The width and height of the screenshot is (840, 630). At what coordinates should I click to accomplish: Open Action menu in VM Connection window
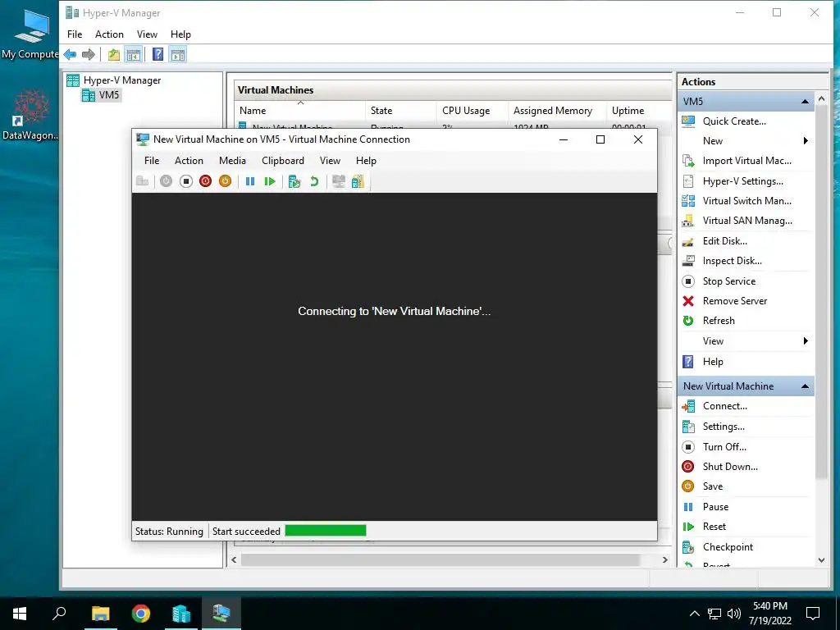pos(189,161)
